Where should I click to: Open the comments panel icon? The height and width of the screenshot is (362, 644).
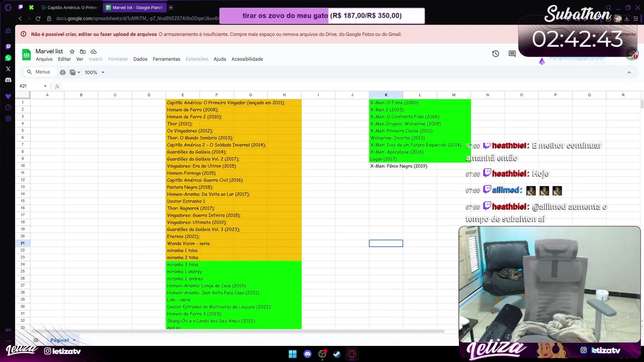512,54
